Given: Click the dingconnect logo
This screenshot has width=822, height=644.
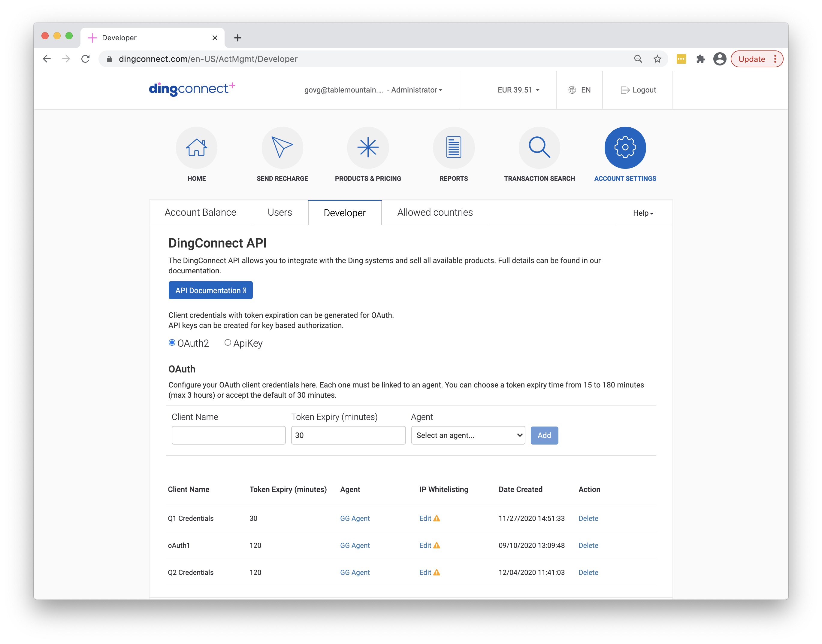Looking at the screenshot, I should (192, 89).
